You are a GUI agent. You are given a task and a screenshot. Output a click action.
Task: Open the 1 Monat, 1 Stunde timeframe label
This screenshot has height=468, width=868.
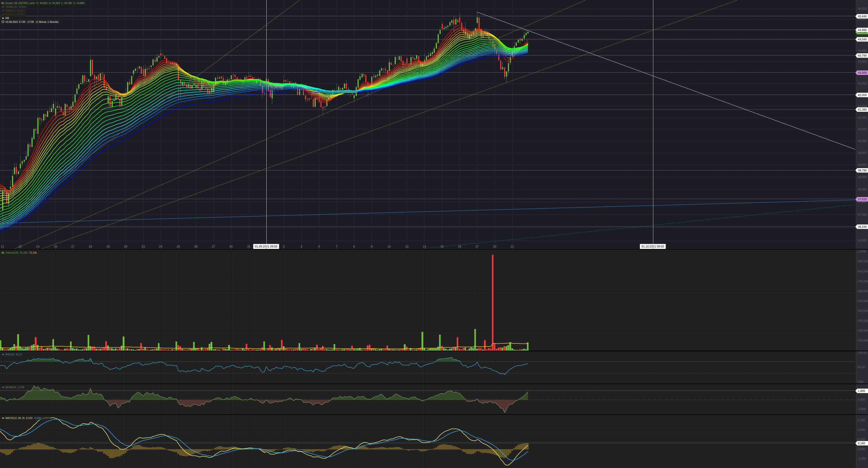[47, 22]
